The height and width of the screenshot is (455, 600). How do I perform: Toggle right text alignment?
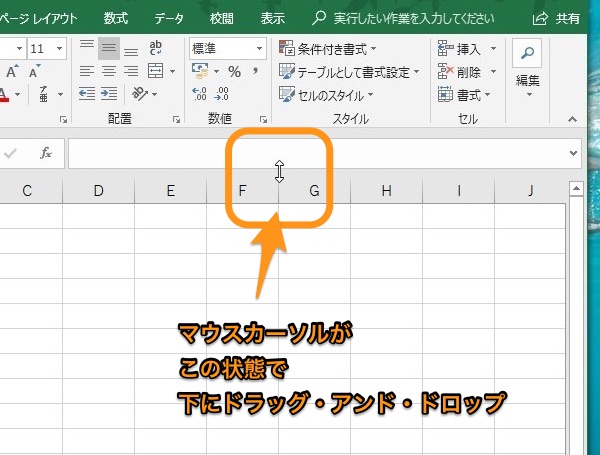[x=132, y=72]
